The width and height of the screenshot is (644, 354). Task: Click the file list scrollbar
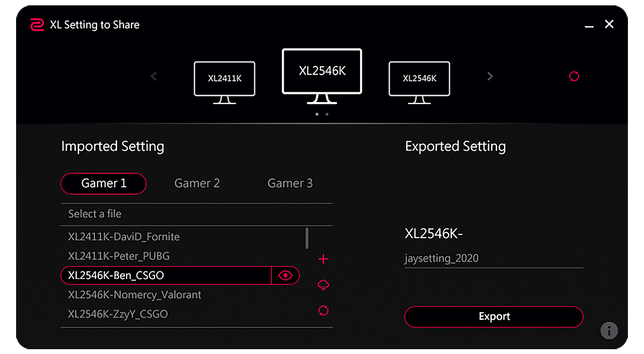tap(307, 238)
